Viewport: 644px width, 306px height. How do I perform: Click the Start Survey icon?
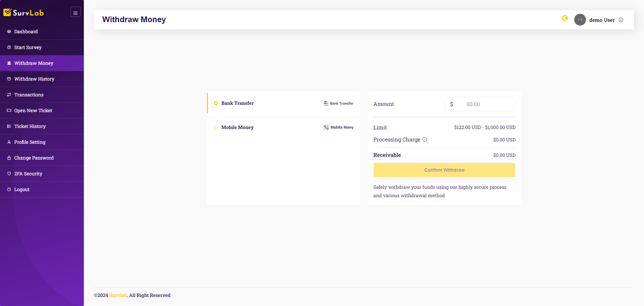pos(9,47)
